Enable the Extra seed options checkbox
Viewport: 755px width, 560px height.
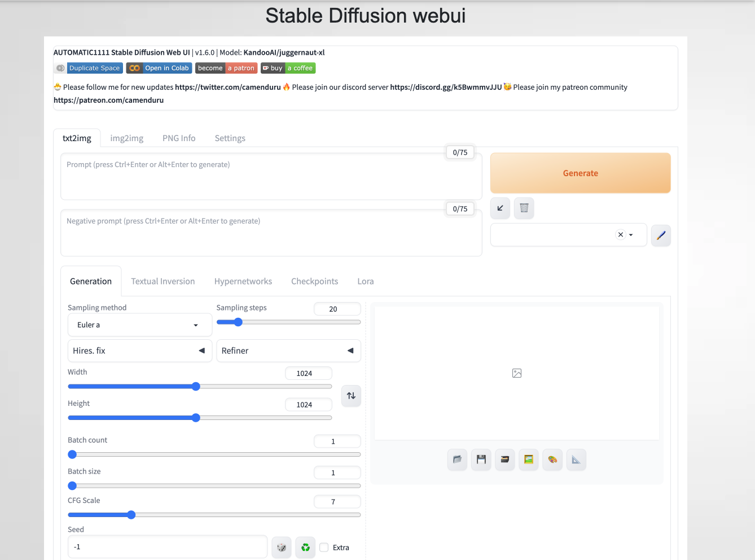click(x=324, y=547)
